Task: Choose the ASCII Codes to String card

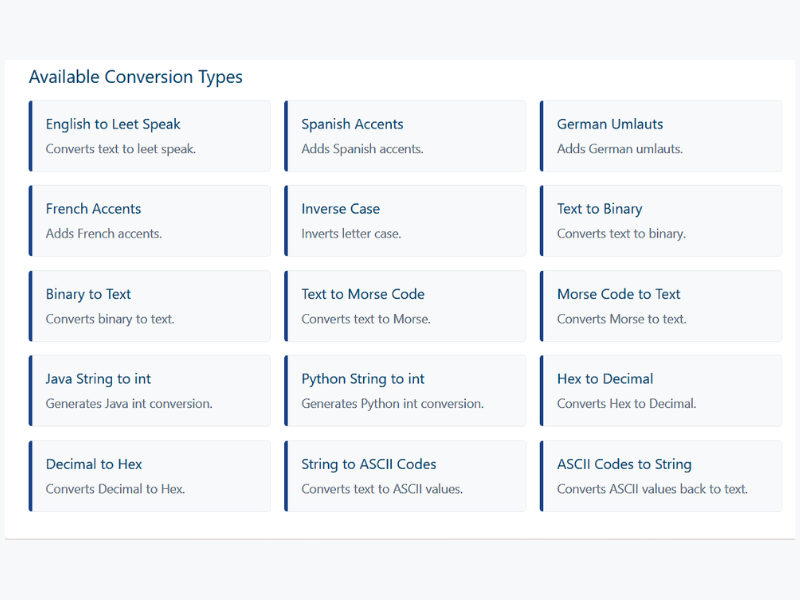Action: point(661,476)
